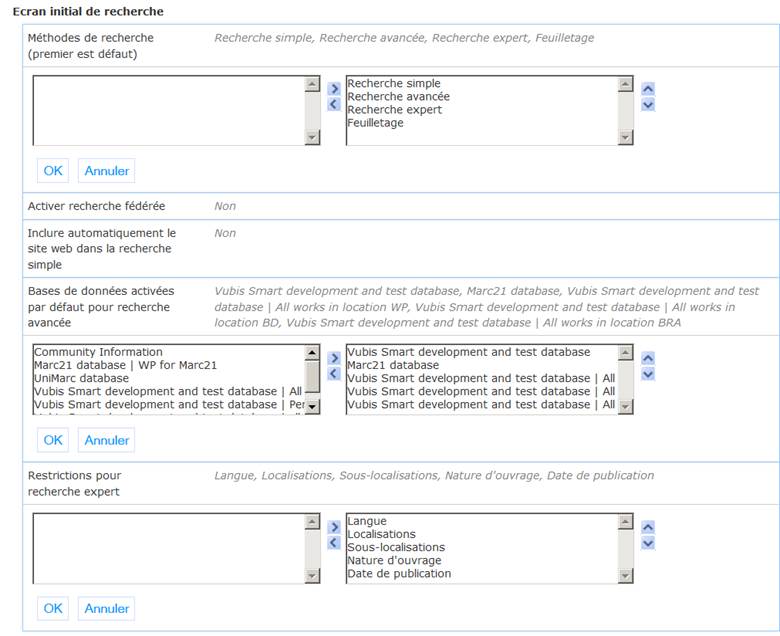This screenshot has height=636, width=780.
Task: Select 'Community Information' database entry
Action: point(98,352)
